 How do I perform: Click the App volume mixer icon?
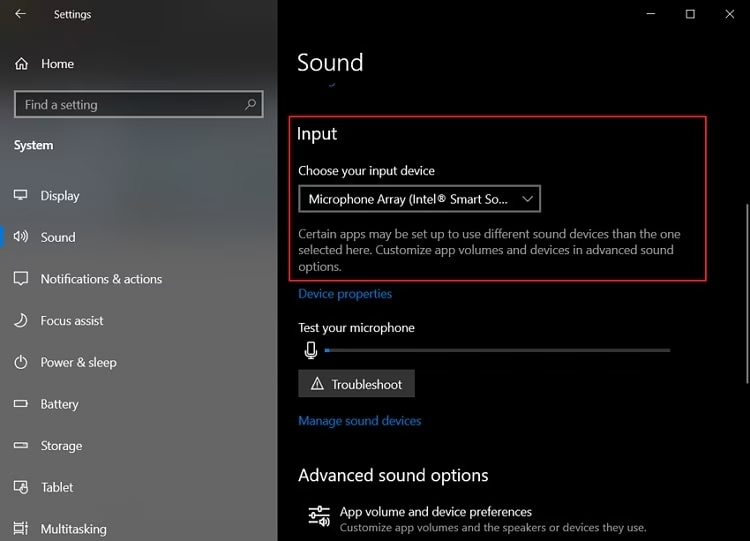(x=319, y=516)
